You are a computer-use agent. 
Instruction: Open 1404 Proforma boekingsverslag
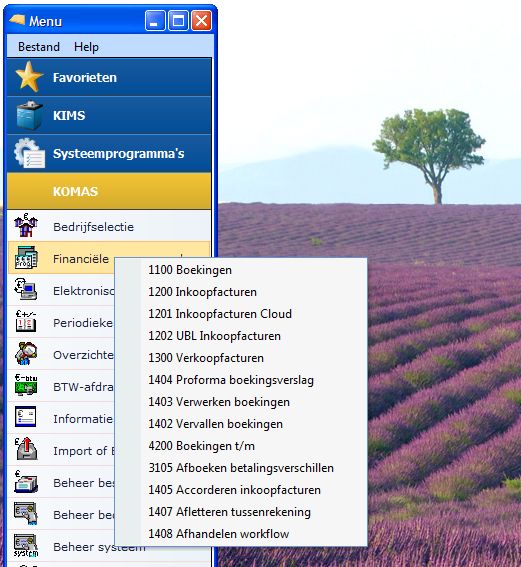[241, 380]
